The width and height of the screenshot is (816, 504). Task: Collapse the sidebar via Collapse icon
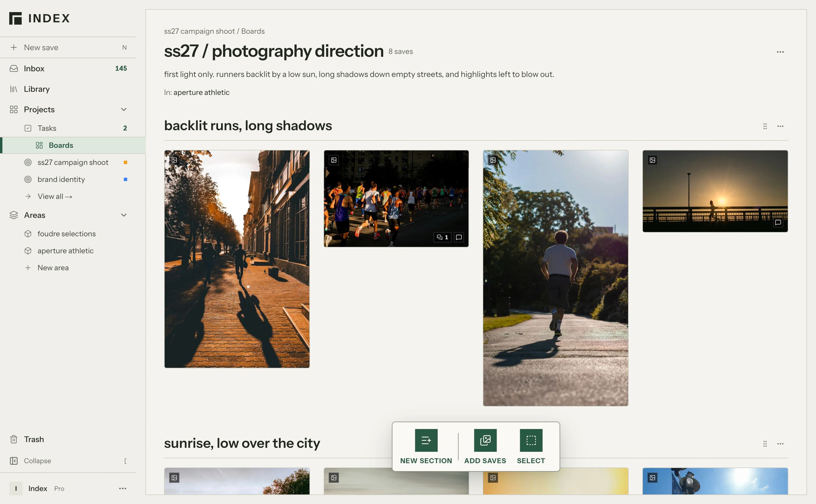pos(14,461)
